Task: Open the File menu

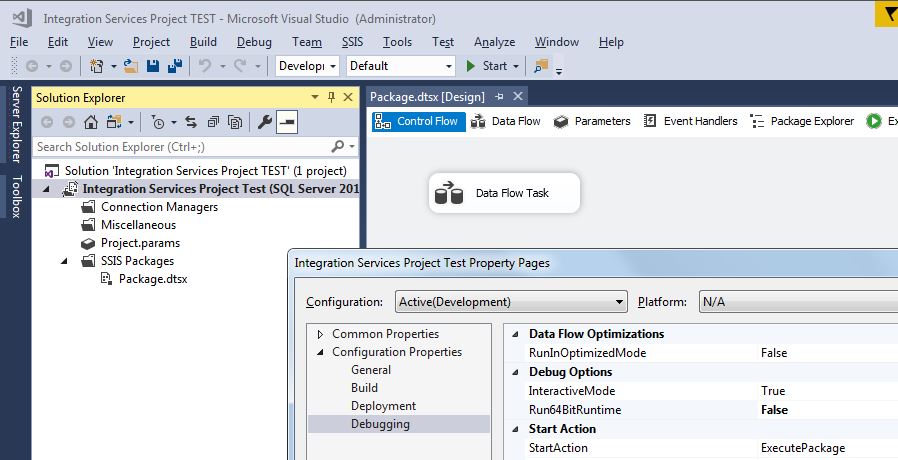Action: (x=19, y=42)
